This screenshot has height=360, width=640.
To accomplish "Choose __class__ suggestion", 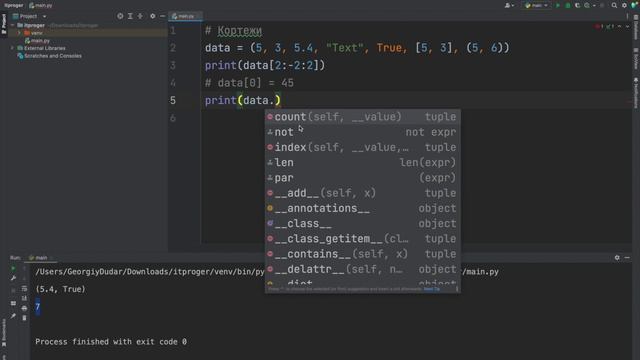I will (x=362, y=224).
